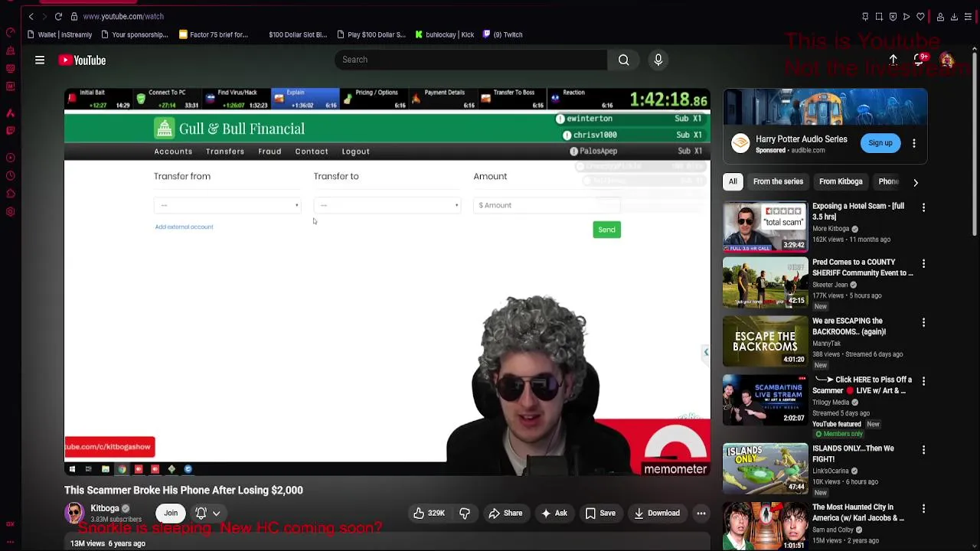Like the video showing 329K likes
The width and height of the screenshot is (980, 551).
(430, 514)
